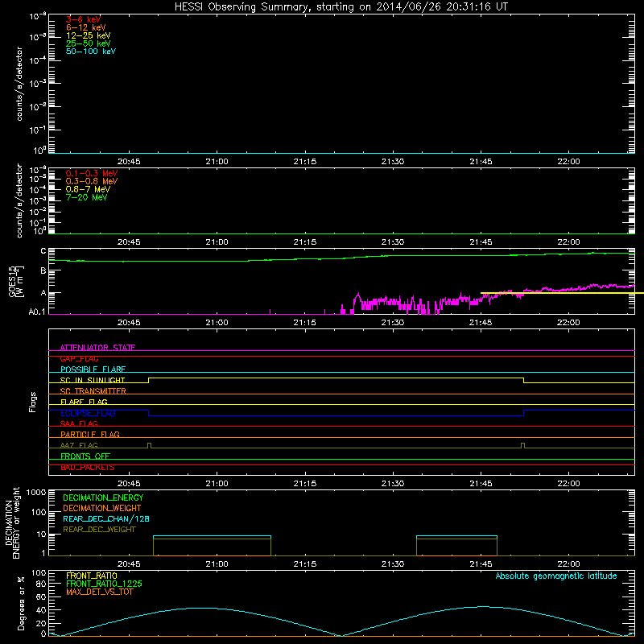644x644 pixels.
Task: Click the vertical Flags axis title
Action: point(33,402)
